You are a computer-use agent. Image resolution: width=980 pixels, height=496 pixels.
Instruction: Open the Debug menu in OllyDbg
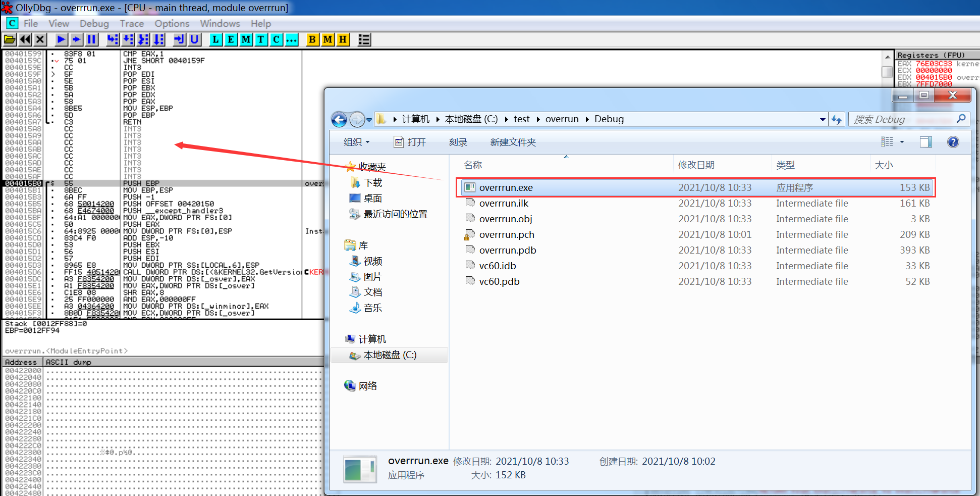[94, 23]
